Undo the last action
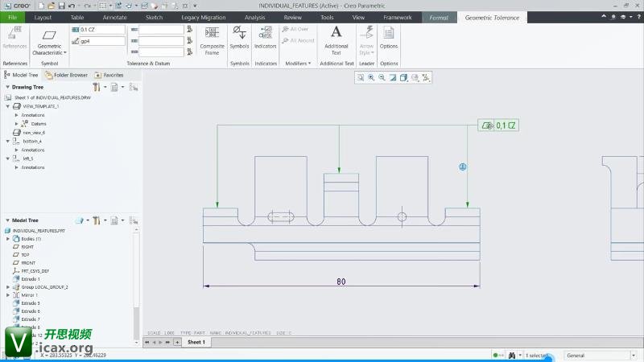 tap(72, 6)
